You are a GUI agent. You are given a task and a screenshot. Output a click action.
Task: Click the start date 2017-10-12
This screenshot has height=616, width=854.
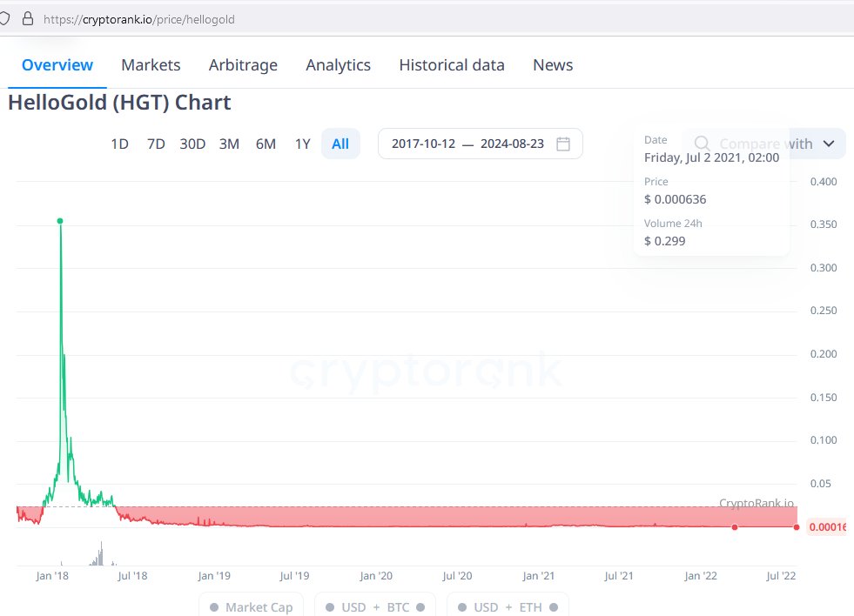(423, 144)
